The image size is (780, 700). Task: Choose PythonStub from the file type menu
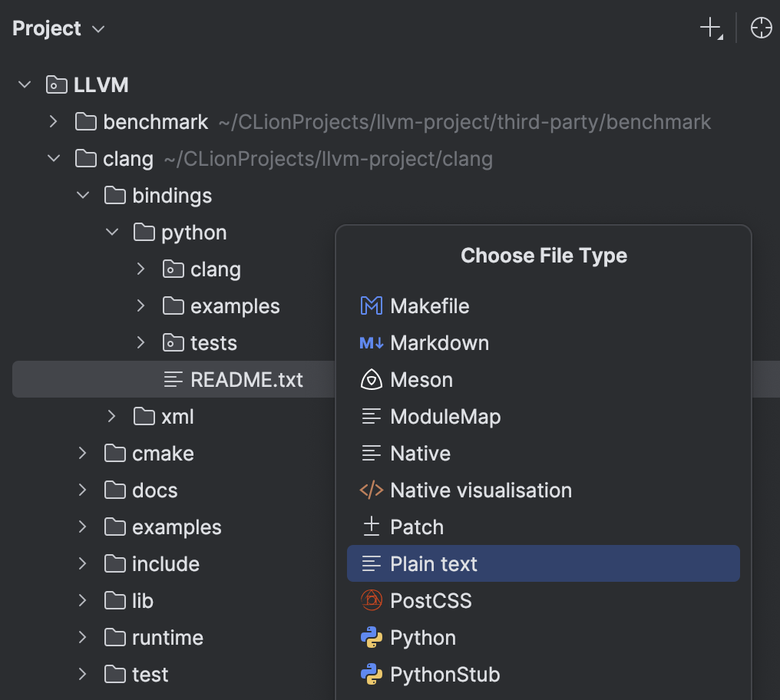pos(445,674)
